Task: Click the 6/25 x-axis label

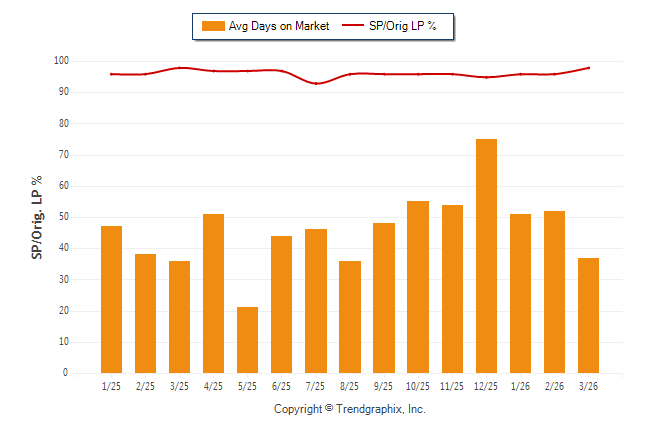Action: [x=281, y=385]
